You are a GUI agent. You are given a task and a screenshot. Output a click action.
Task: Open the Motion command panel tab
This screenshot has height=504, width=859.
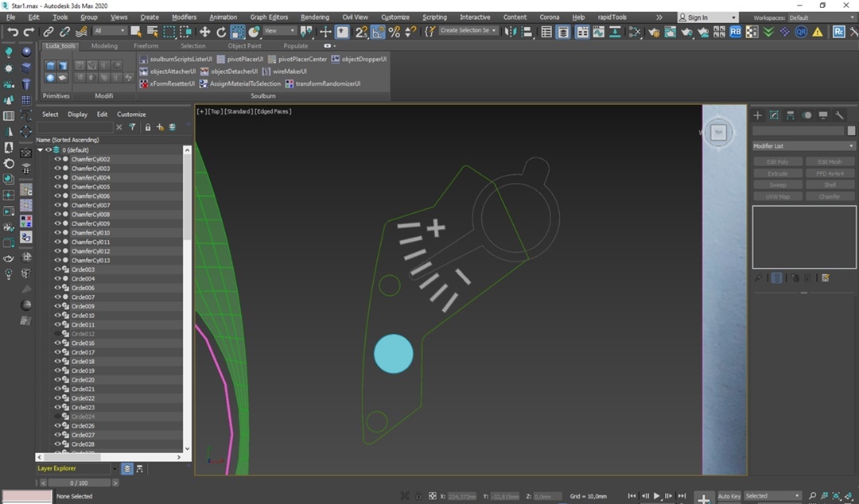point(807,115)
